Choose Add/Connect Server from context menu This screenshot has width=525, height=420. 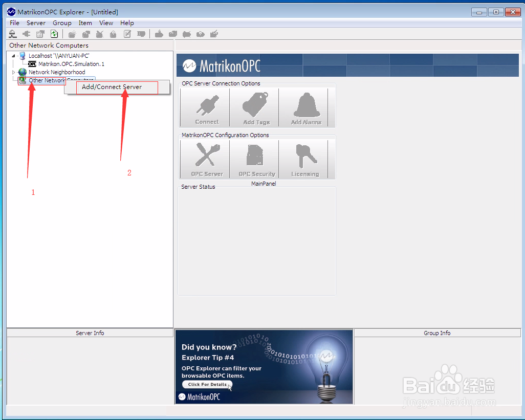click(117, 87)
